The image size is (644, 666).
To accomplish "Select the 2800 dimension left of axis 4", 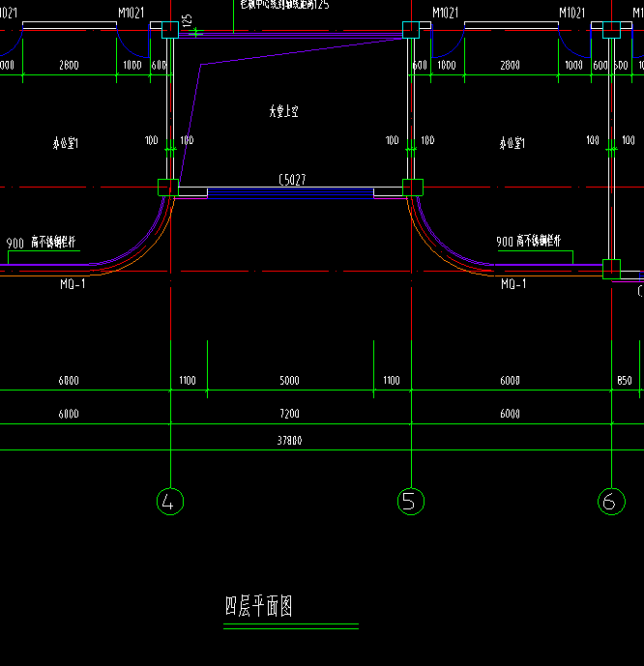I will coord(69,66).
